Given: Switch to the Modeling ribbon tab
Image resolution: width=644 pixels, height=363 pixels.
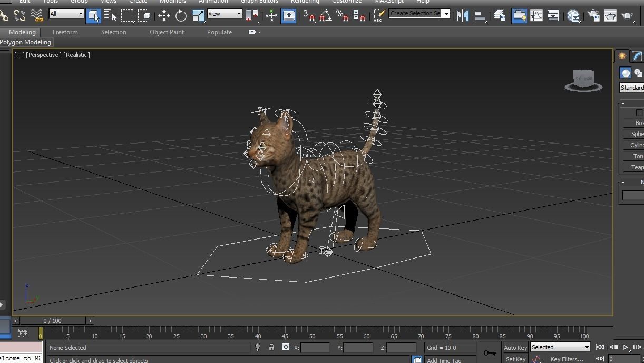Looking at the screenshot, I should click(x=22, y=32).
